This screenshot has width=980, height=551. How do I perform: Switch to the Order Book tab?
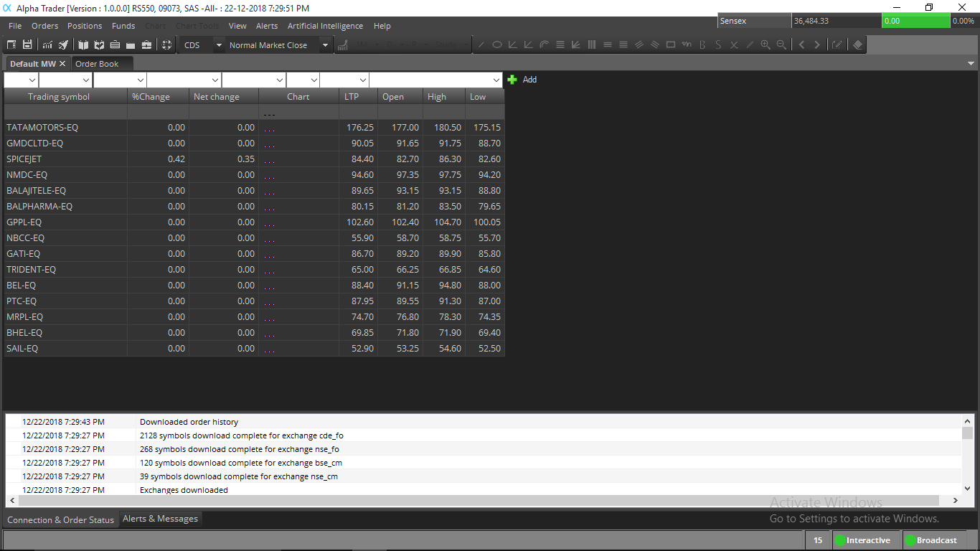click(x=97, y=64)
